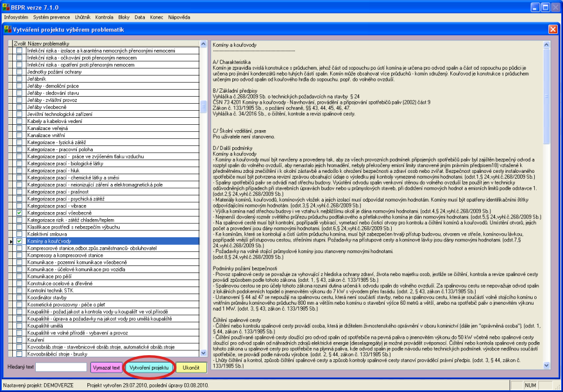Click the problem list scrollbar thumb
The width and height of the screenshot is (563, 392).
tap(204, 107)
